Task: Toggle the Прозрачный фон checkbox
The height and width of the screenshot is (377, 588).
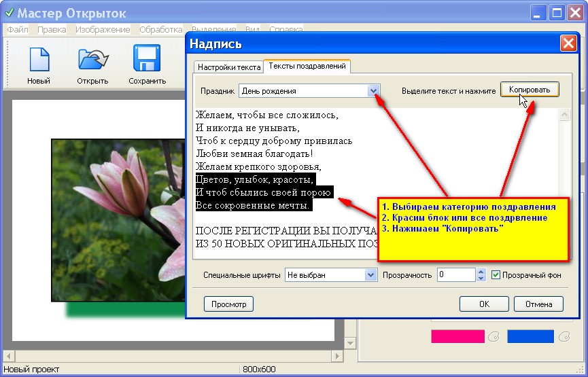Action: coord(496,274)
